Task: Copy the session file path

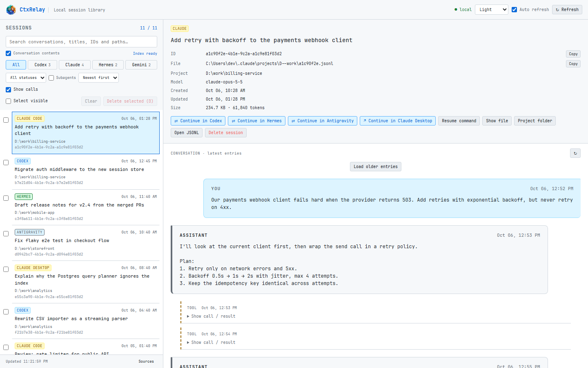Action: (573, 64)
